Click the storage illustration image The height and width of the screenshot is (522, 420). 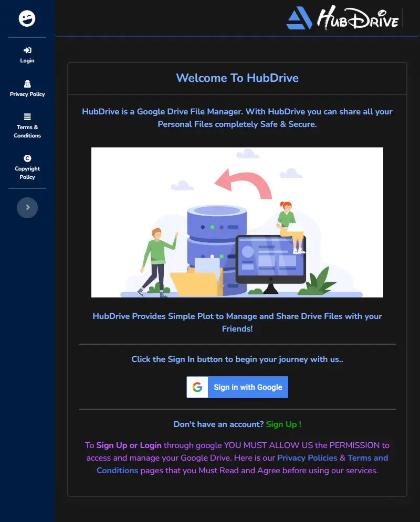coord(237,222)
